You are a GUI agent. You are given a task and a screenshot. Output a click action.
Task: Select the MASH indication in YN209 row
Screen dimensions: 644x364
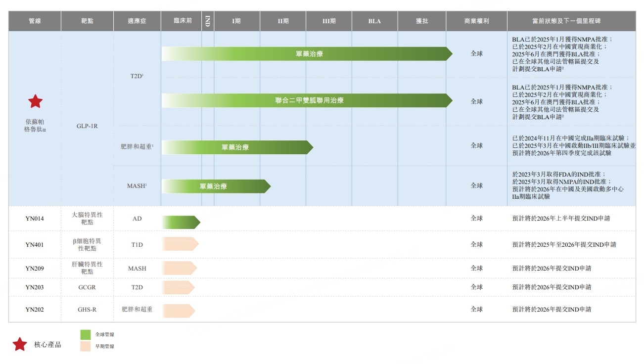tap(137, 269)
